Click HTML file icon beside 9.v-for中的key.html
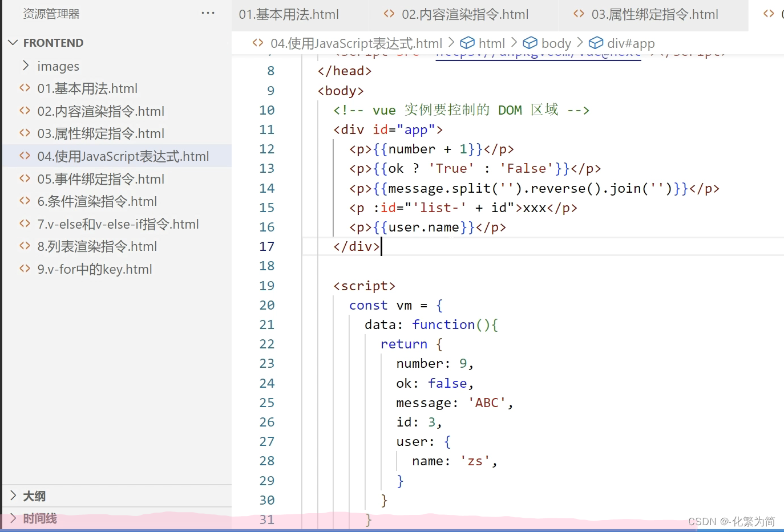 point(25,269)
